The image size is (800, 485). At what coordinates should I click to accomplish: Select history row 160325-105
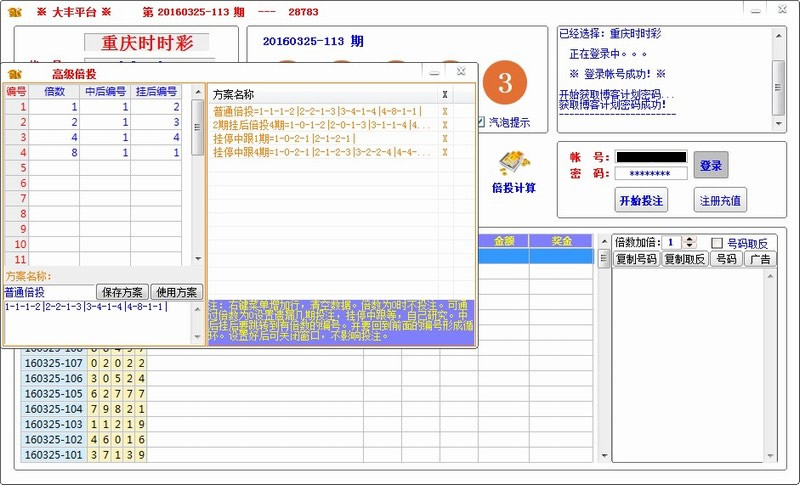(54, 394)
